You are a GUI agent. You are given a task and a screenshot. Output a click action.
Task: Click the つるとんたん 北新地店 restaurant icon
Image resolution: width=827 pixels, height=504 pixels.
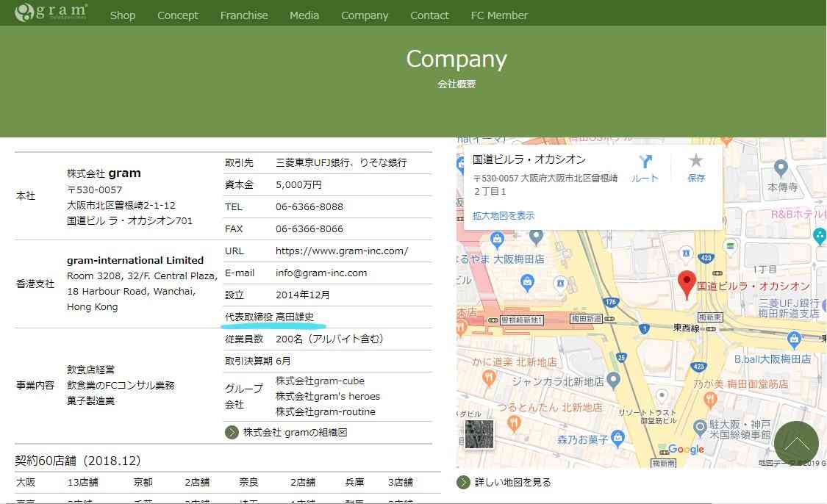(514, 423)
